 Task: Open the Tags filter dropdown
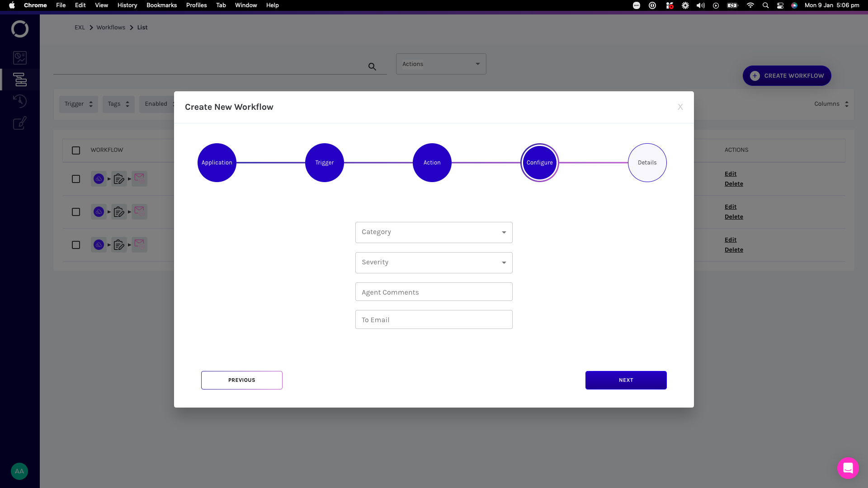118,104
